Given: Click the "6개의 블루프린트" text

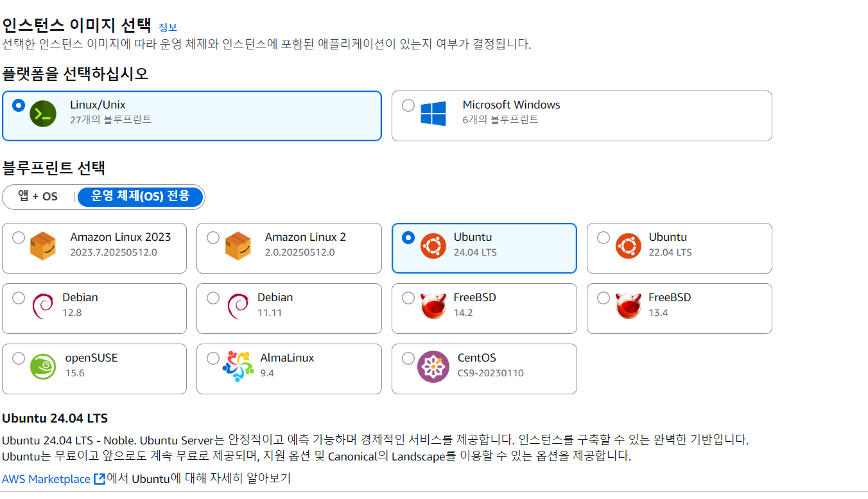Looking at the screenshot, I should (x=500, y=119).
